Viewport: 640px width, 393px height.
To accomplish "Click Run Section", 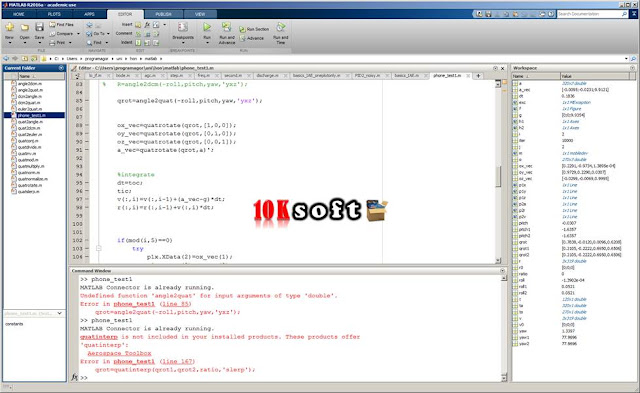I will tap(254, 29).
